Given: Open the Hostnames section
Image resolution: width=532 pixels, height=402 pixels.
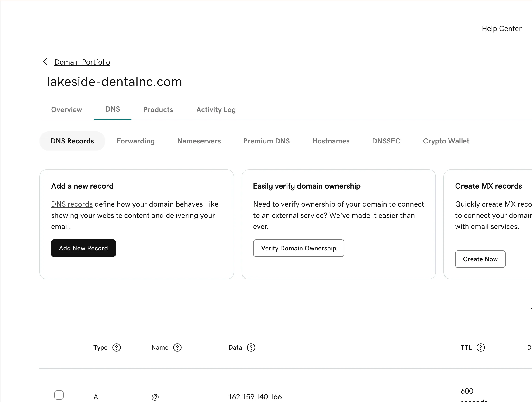Looking at the screenshot, I should pos(331,141).
